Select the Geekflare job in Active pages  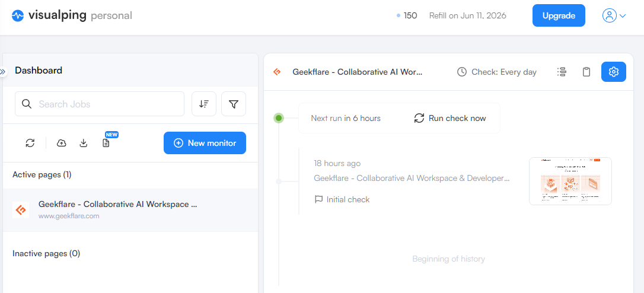click(x=130, y=210)
